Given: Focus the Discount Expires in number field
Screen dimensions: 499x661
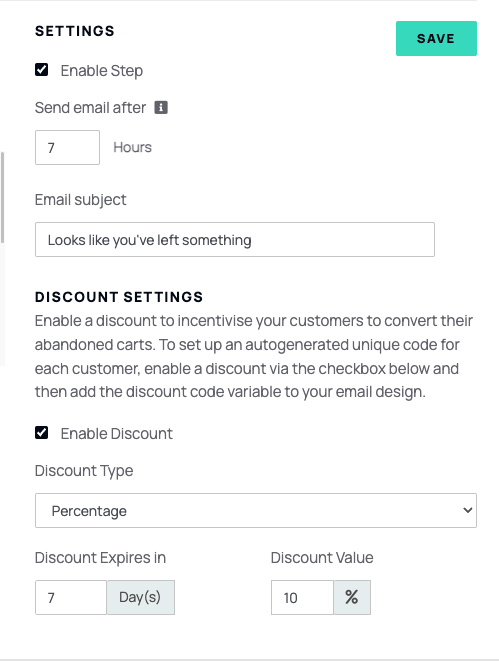Looking at the screenshot, I should 71,597.
